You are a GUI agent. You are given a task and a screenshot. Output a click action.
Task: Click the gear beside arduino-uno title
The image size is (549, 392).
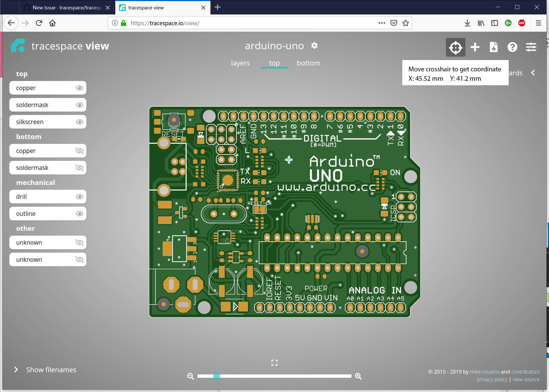pos(314,46)
